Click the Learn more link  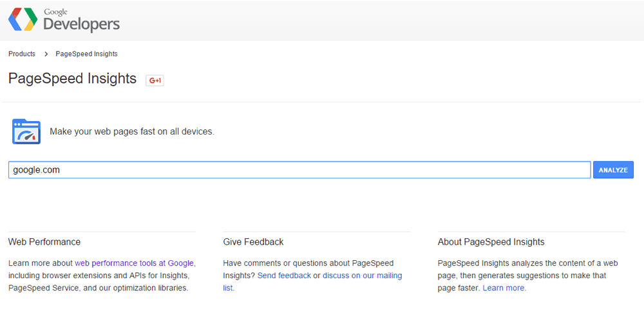pyautogui.click(x=504, y=288)
